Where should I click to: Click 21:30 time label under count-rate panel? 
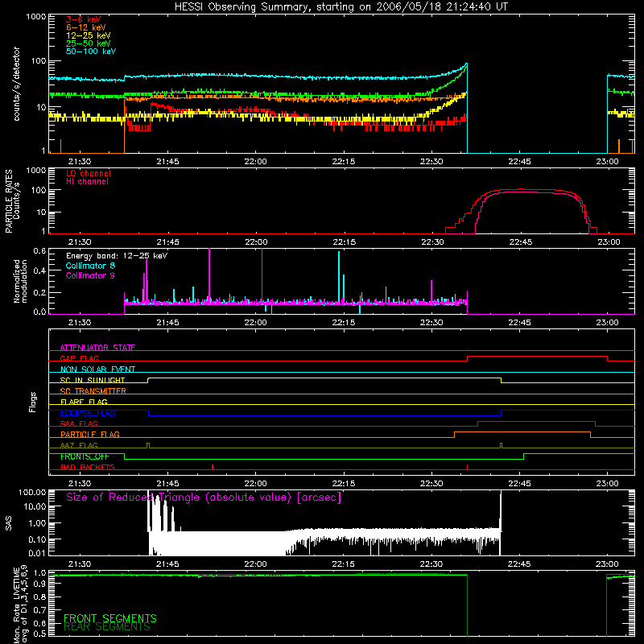[x=80, y=162]
